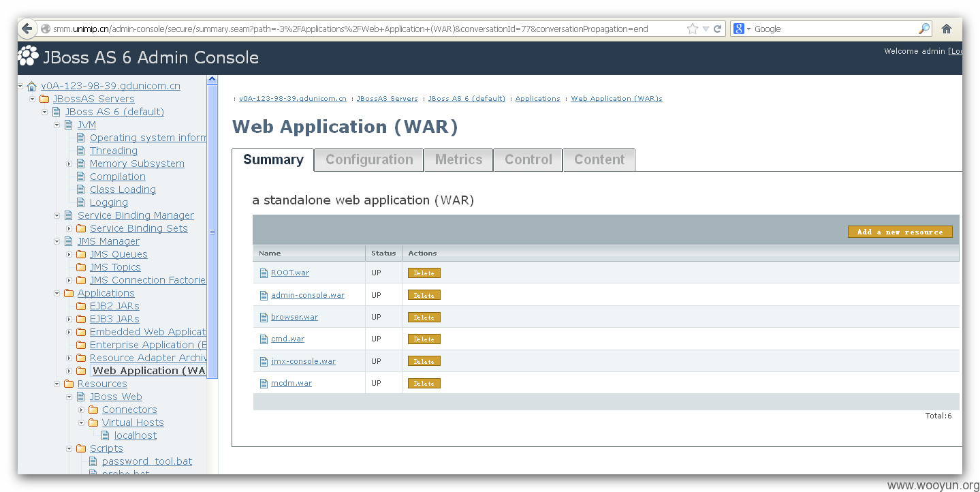Delete the mcdm.war application
980x492 pixels.
click(424, 384)
